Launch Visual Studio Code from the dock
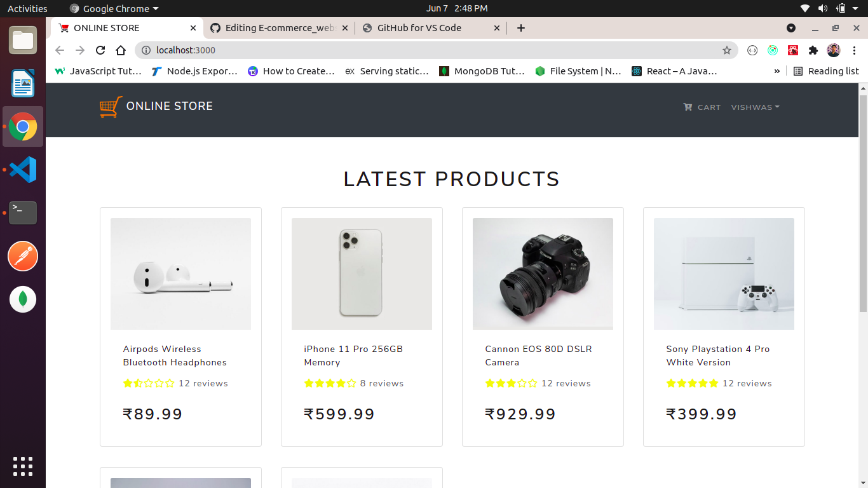868x488 pixels. click(x=23, y=170)
